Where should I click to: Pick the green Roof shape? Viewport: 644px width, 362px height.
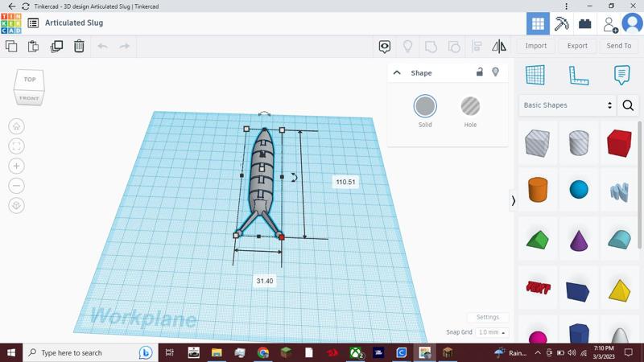point(537,239)
